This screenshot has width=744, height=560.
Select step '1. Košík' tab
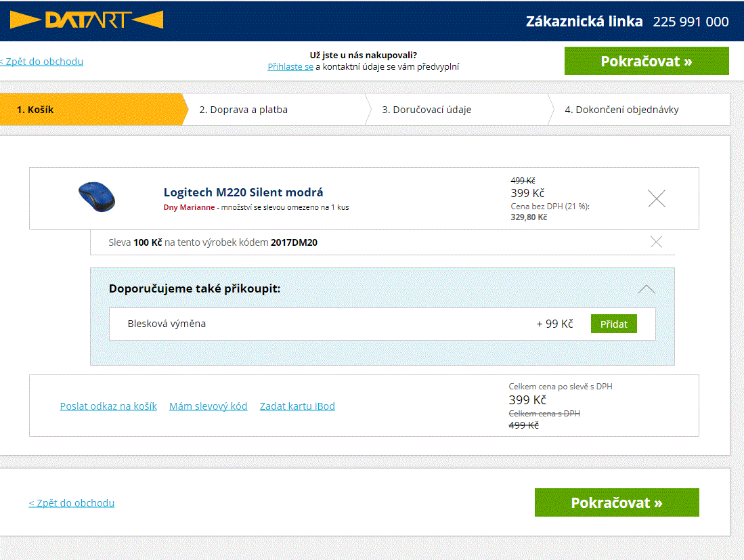[93, 110]
